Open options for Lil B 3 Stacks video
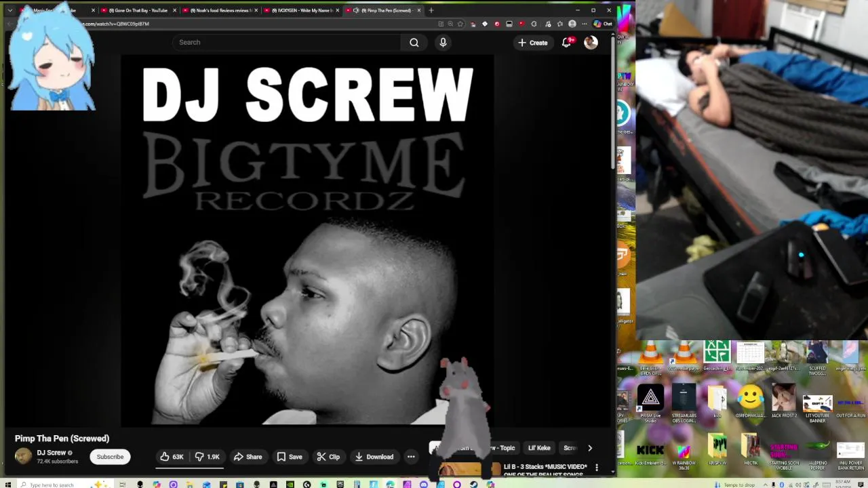Screen dimensions: 868x488 pyautogui.click(x=597, y=468)
